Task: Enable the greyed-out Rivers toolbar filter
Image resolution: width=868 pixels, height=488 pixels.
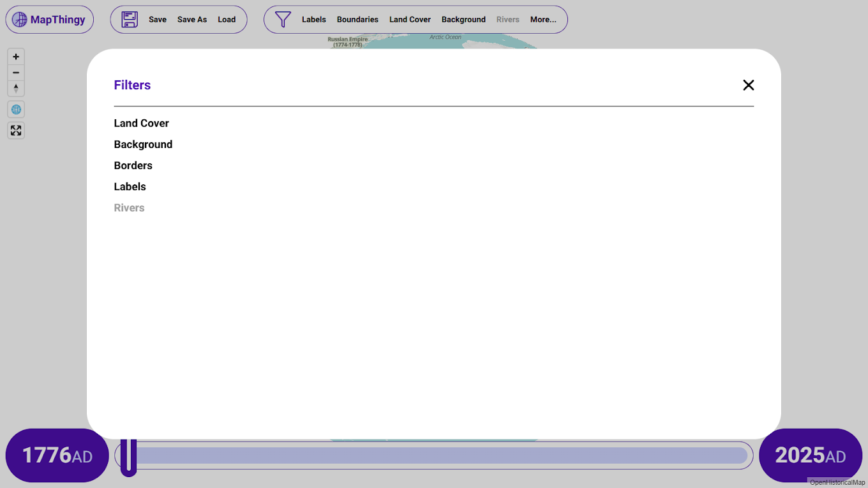Action: tap(507, 20)
